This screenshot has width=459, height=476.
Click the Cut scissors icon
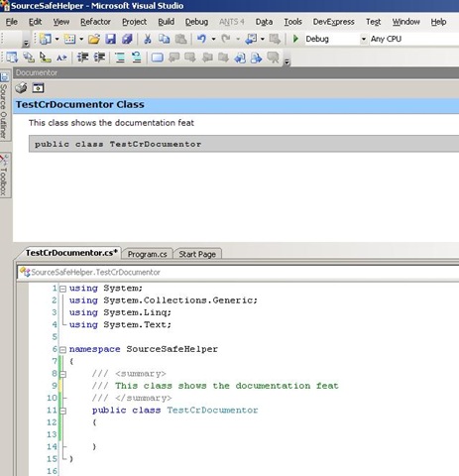(x=148, y=39)
